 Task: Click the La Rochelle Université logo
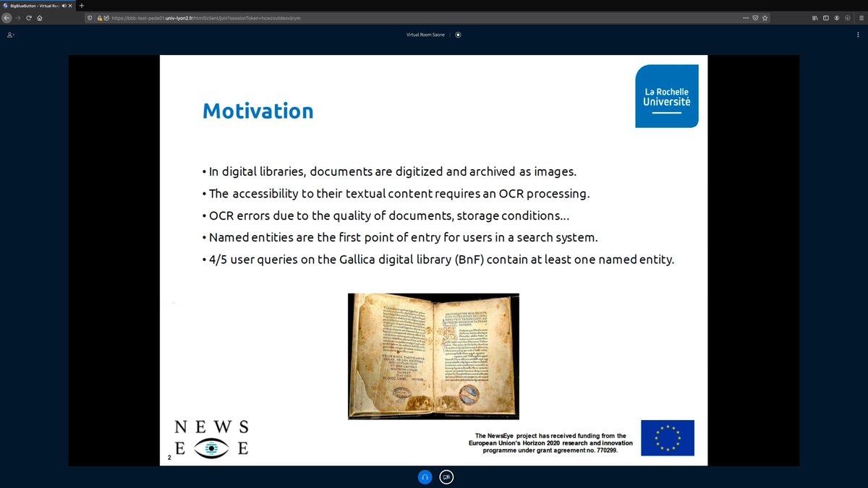click(667, 96)
